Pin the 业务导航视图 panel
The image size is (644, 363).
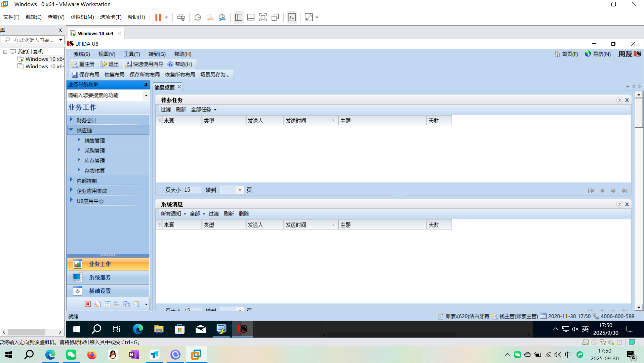(x=146, y=85)
